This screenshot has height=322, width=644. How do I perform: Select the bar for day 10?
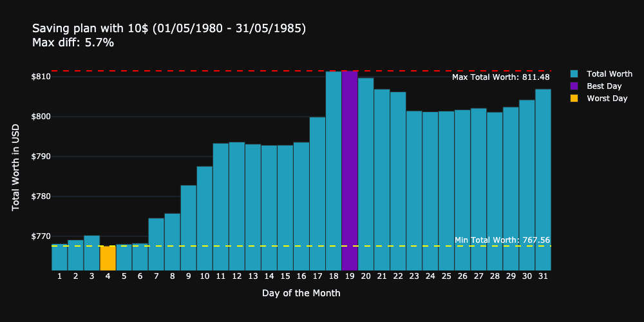click(x=205, y=218)
